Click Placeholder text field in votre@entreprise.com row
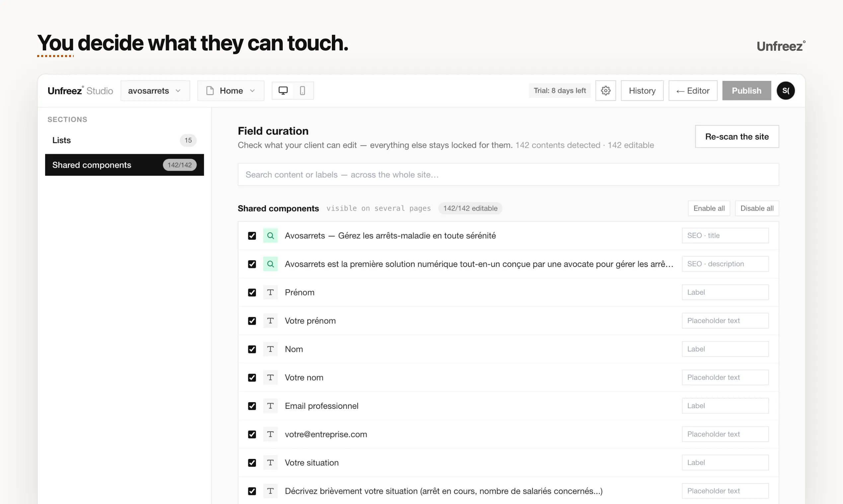 pyautogui.click(x=725, y=434)
